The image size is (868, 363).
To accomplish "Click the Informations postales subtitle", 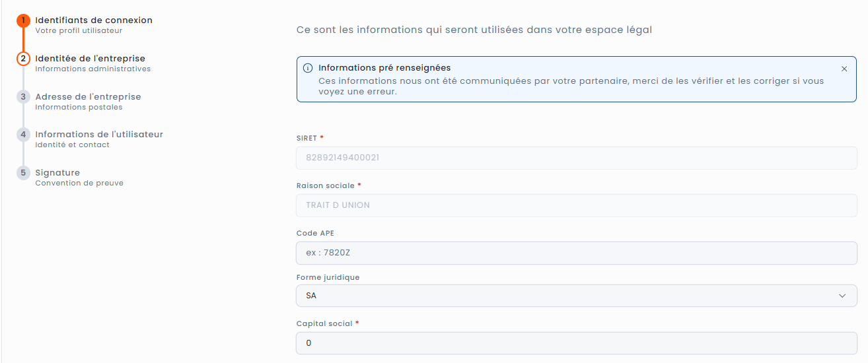I will click(79, 107).
